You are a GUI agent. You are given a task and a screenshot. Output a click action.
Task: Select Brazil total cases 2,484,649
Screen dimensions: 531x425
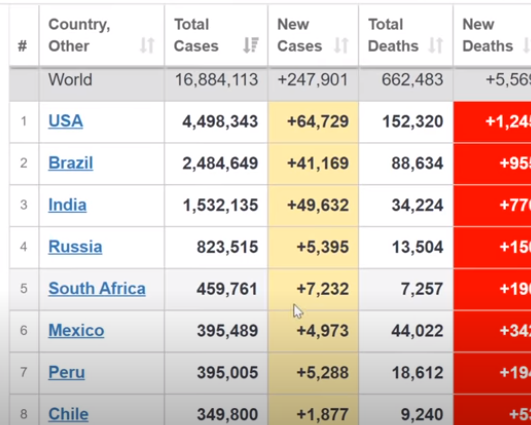point(220,163)
